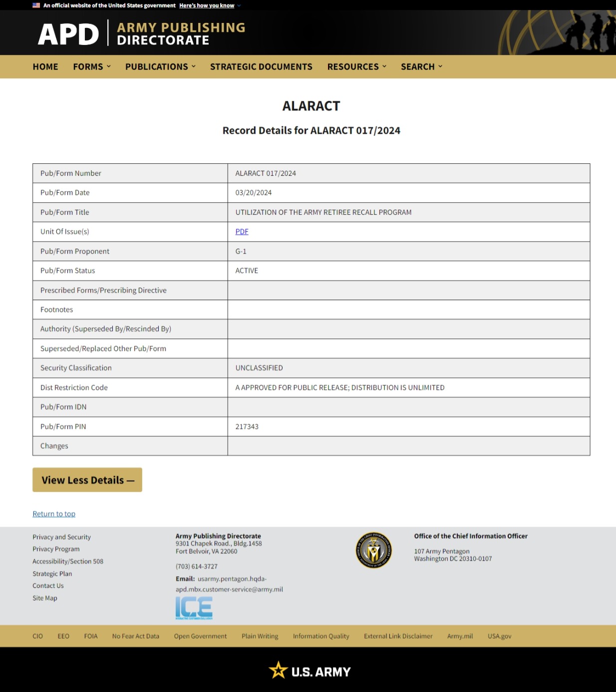Click the 'Pub/Form Proponent' row label

75,251
